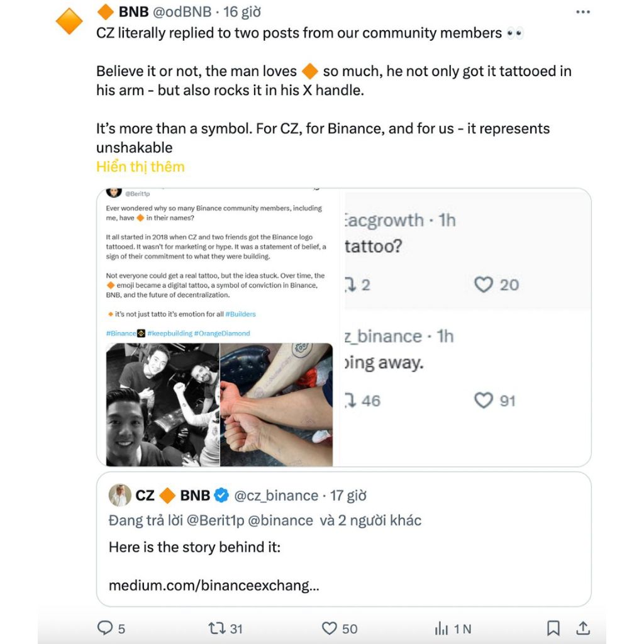This screenshot has width=644, height=644.
Task: Open BNB orange diamond profile avatar
Action: tap(69, 22)
